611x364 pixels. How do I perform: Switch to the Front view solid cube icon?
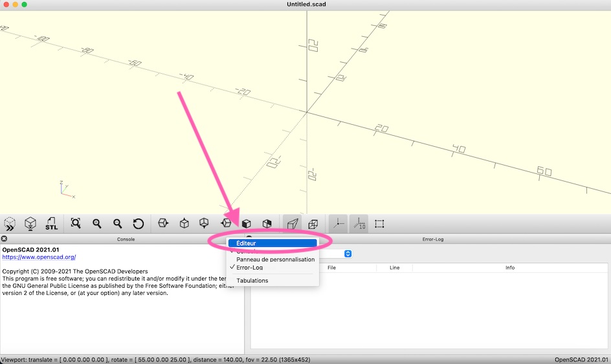(246, 224)
